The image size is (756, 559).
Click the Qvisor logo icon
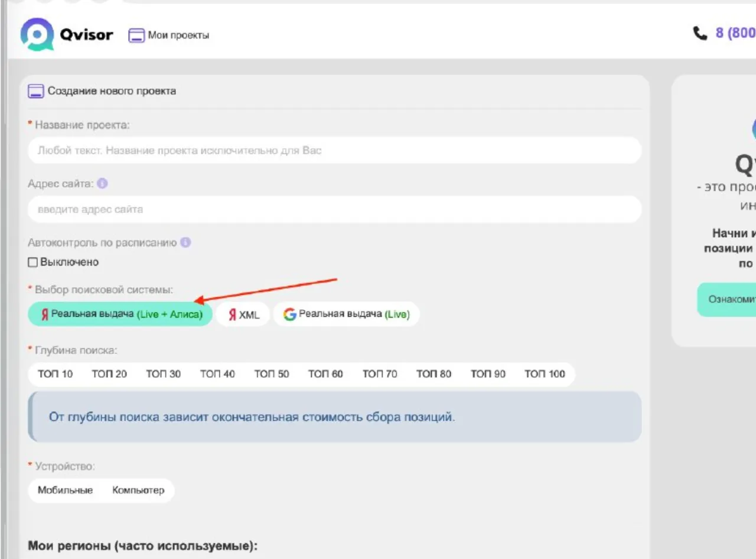point(37,34)
